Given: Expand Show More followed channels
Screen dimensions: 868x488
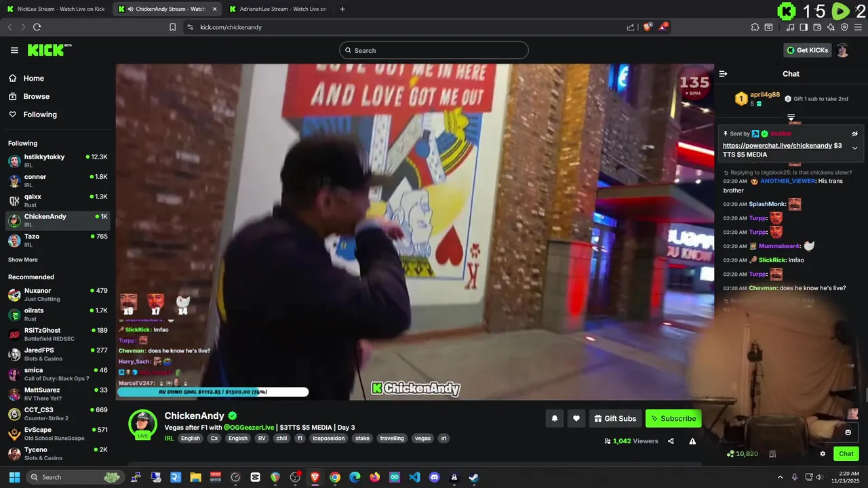Looking at the screenshot, I should [x=23, y=260].
